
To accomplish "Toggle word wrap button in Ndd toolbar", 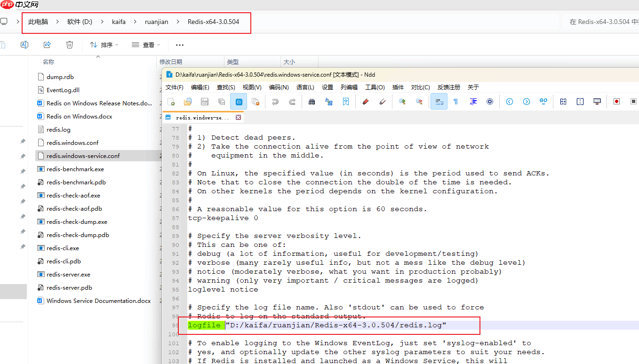I will pos(439,102).
